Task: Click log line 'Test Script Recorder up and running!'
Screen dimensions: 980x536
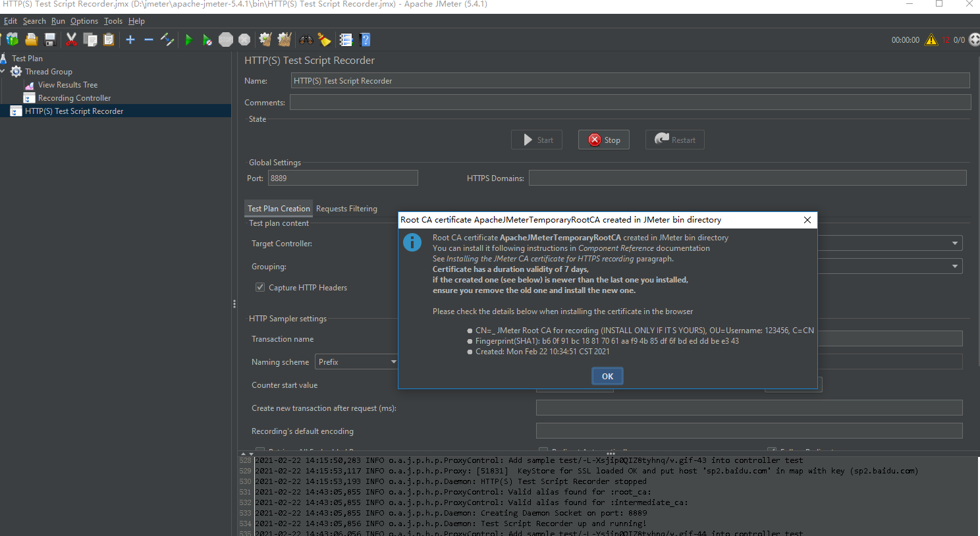Action: click(450, 523)
